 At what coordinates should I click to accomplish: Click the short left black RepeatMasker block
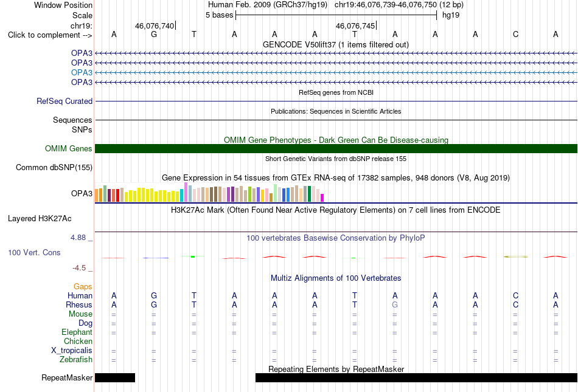[x=115, y=377]
